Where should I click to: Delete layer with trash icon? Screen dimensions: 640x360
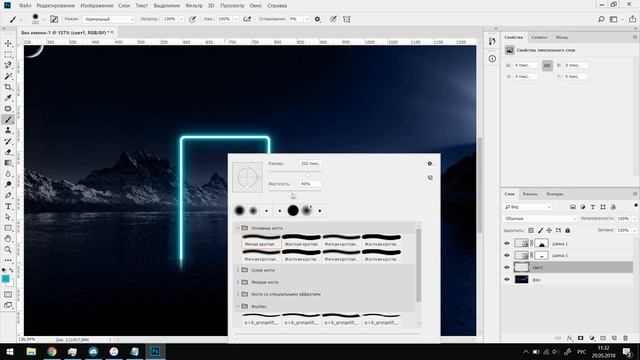[625, 338]
